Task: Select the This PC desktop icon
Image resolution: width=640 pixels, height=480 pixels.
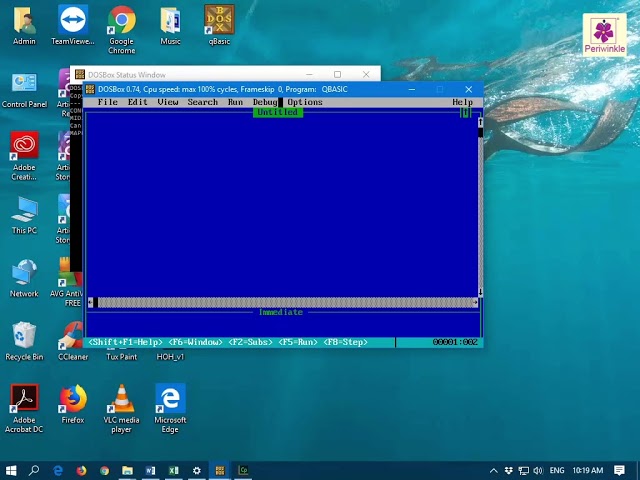Action: 24,216
